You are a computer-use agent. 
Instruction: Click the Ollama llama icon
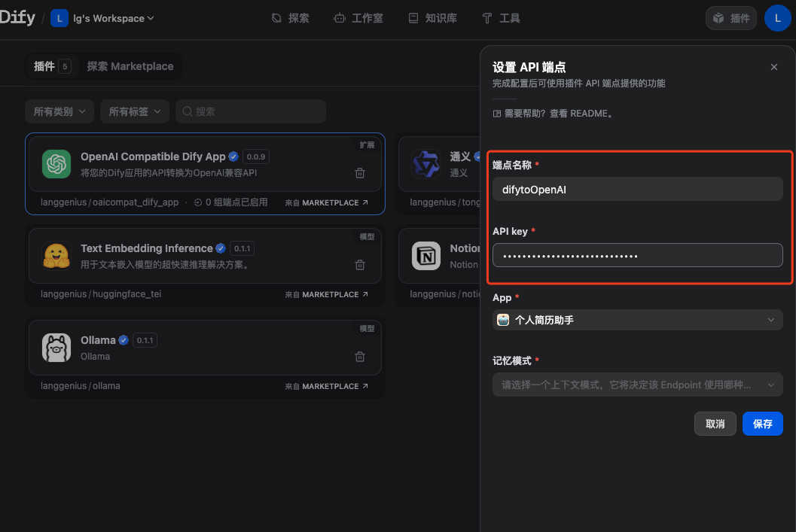56,348
